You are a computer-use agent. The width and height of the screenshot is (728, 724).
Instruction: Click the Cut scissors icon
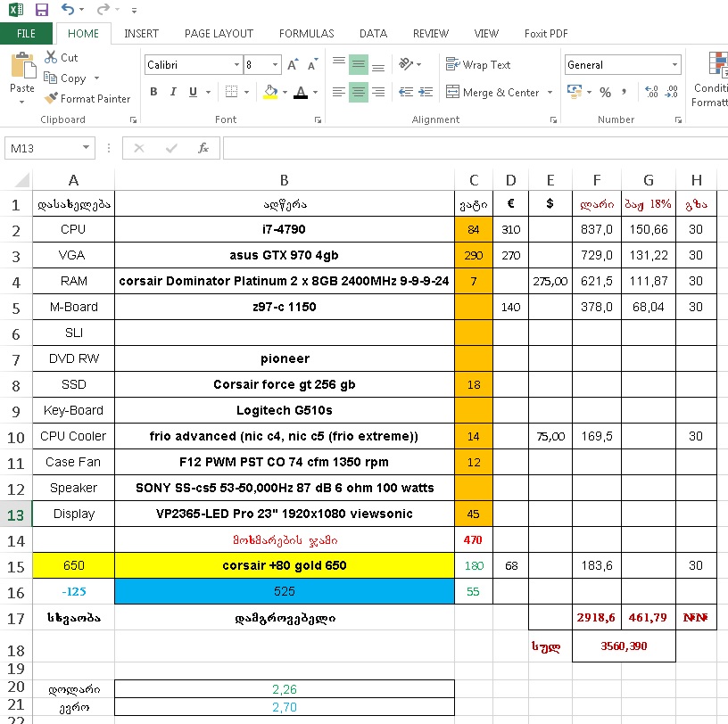point(51,57)
